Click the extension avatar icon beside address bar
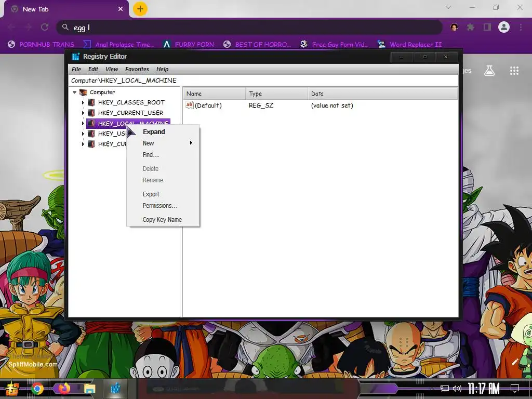Screen dimensions: 532x399 point(454,27)
